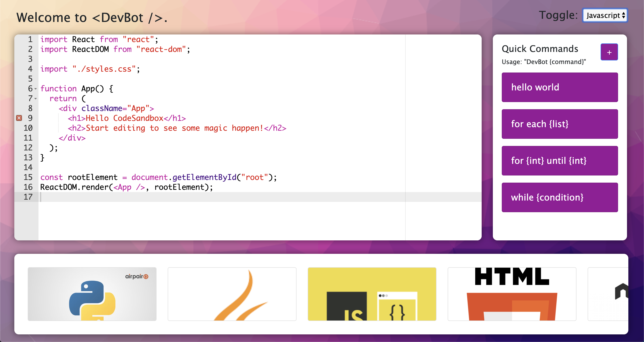644x342 pixels.
Task: Click the "Hello CodeSandbox" heading text in code
Action: click(125, 118)
